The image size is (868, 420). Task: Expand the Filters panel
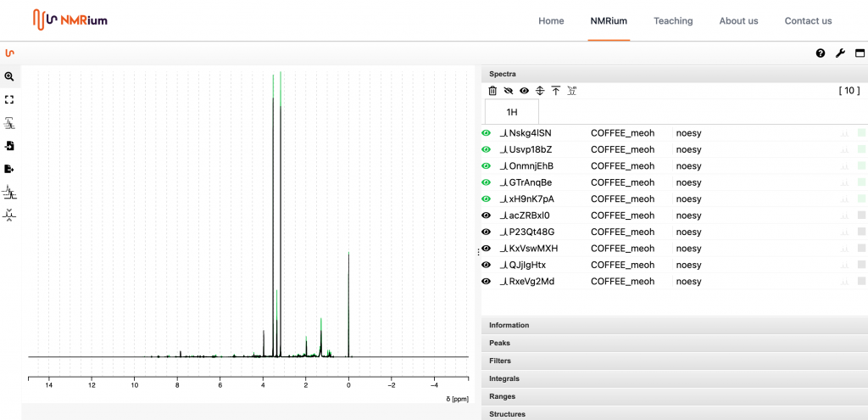[x=674, y=361]
